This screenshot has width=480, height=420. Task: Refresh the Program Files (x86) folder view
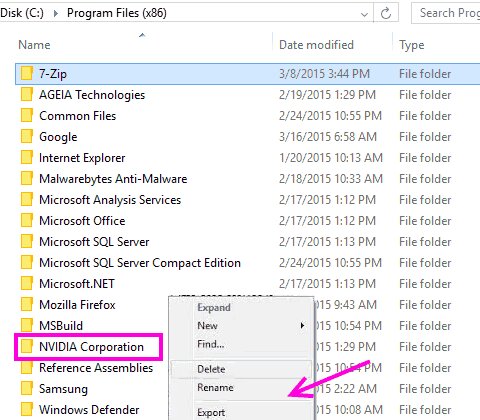click(x=386, y=13)
